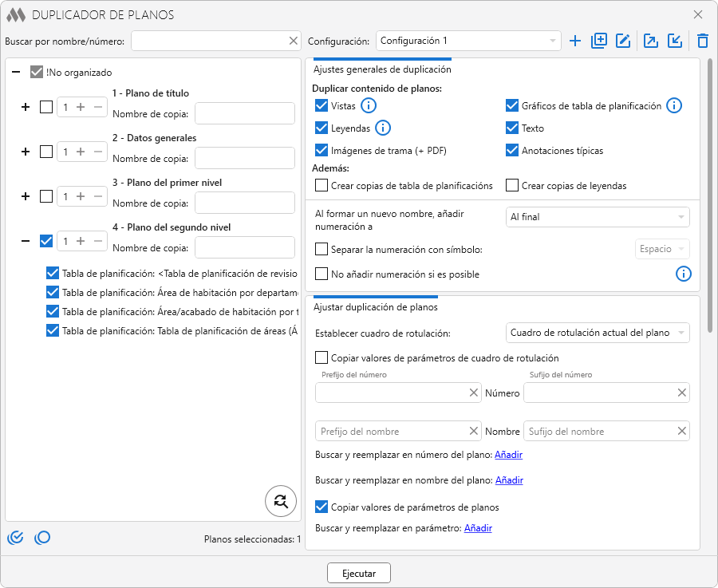Delete configuration with the trash icon

coord(702,41)
